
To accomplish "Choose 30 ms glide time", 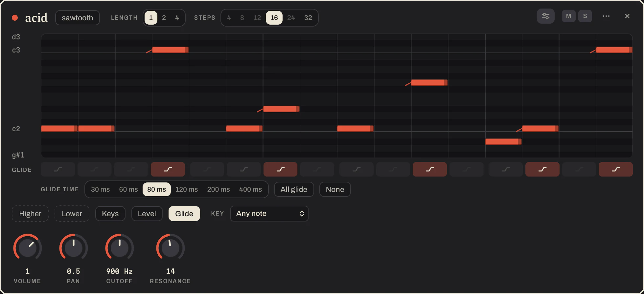I will point(100,189).
